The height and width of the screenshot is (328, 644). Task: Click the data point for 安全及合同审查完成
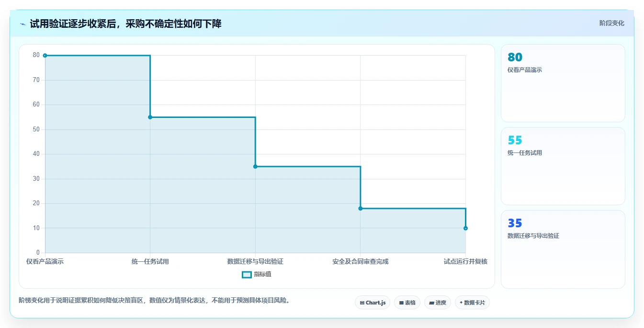361,208
